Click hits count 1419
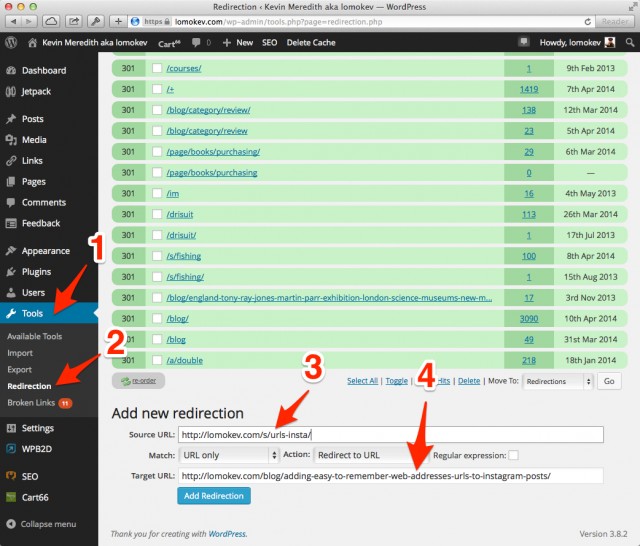The width and height of the screenshot is (640, 546). pos(529,89)
